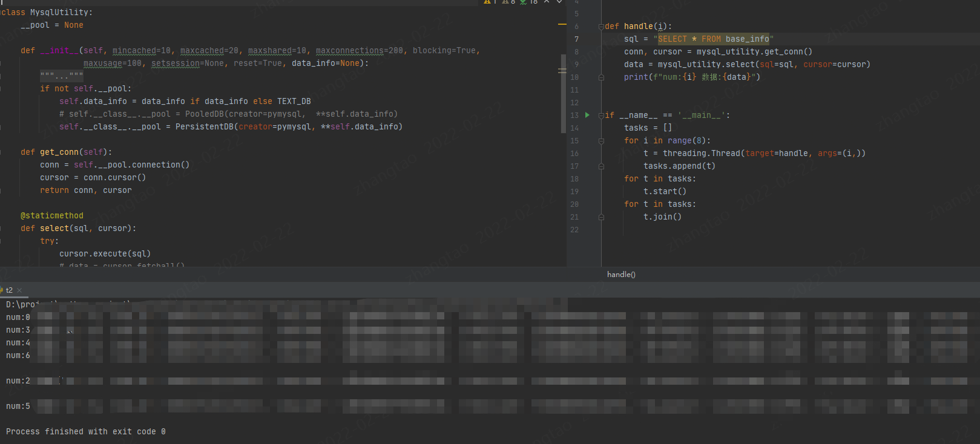Click the yellow warning stripe mark beside the scrollbar
Image resolution: width=980 pixels, height=444 pixels.
[x=562, y=25]
